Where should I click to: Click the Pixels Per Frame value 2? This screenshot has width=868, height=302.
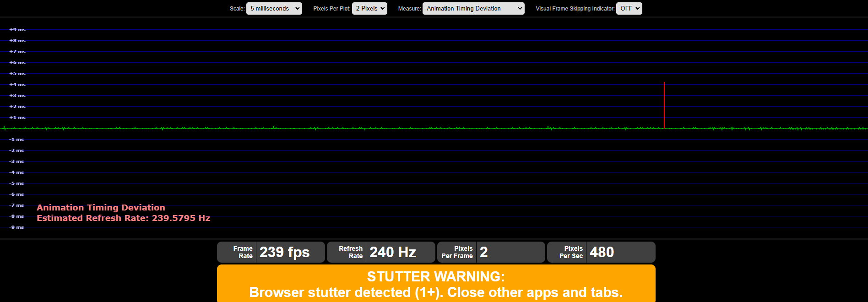coord(484,252)
